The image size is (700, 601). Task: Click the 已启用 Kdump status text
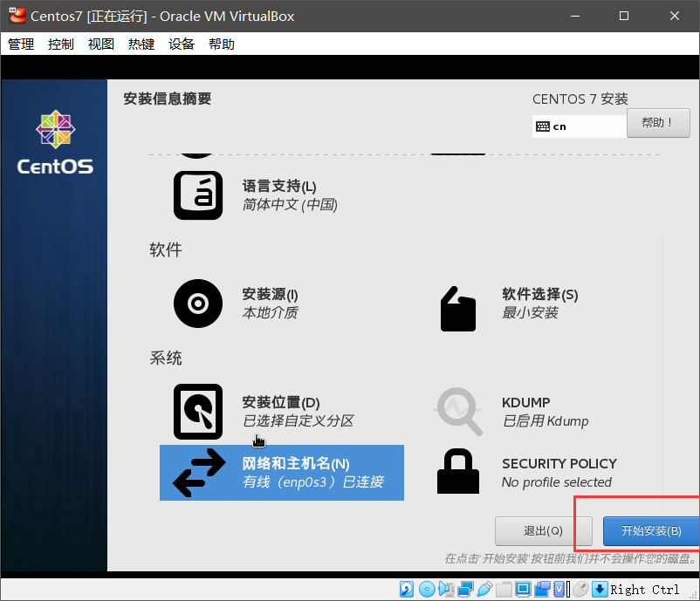(x=546, y=420)
